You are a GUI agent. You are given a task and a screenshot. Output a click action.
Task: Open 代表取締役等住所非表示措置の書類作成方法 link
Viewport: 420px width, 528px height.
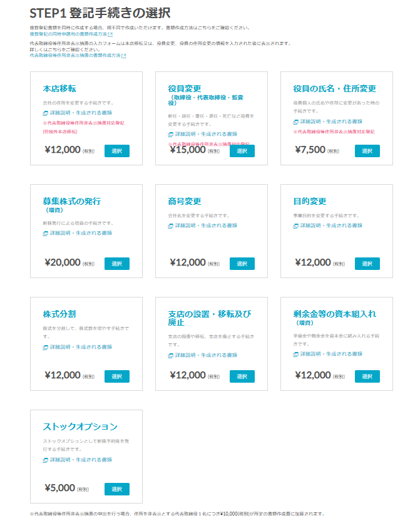pos(75,56)
